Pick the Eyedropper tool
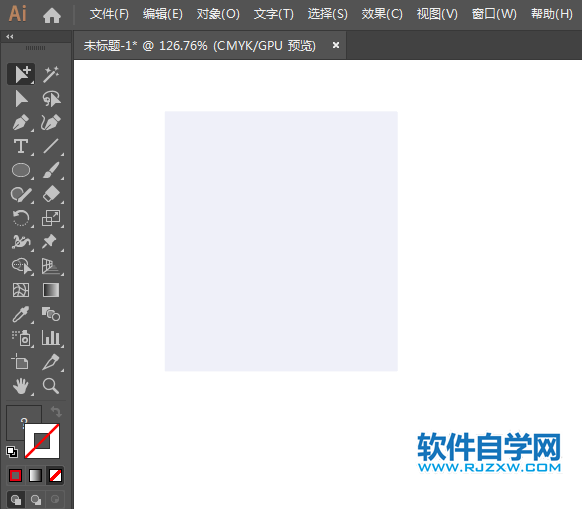 (21, 314)
